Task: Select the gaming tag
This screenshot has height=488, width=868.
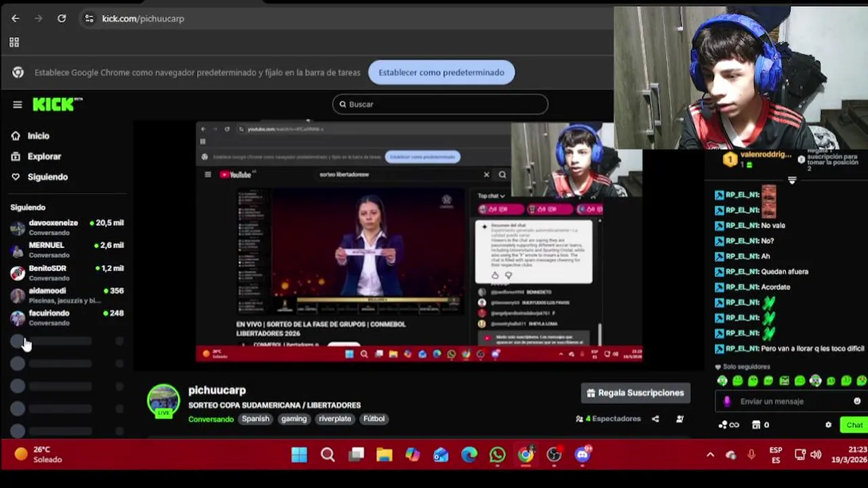Action: pyautogui.click(x=294, y=419)
